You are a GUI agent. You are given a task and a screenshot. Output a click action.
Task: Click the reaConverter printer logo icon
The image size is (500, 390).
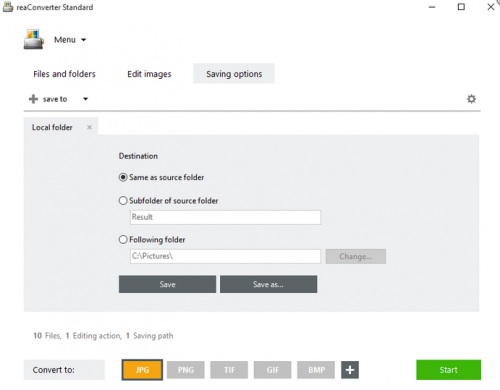[34, 40]
